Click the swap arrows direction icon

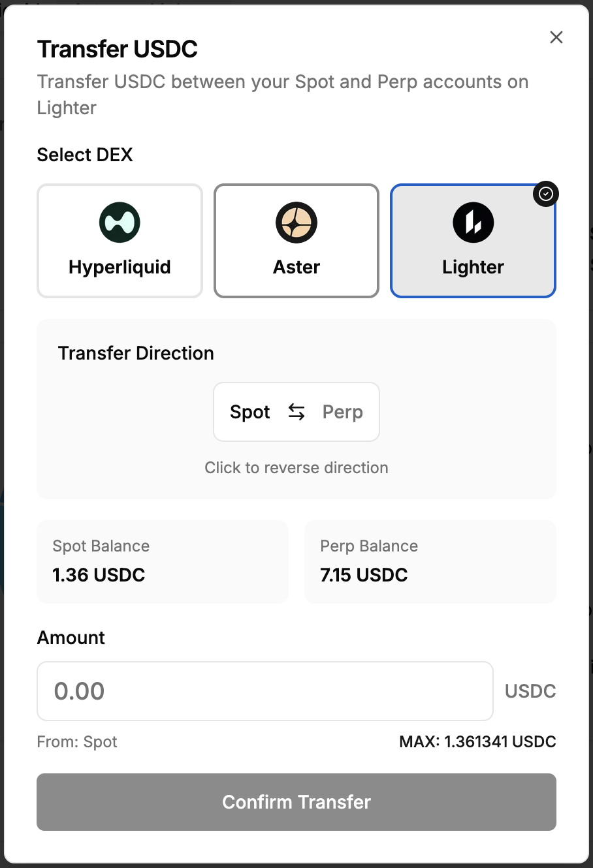tap(296, 412)
